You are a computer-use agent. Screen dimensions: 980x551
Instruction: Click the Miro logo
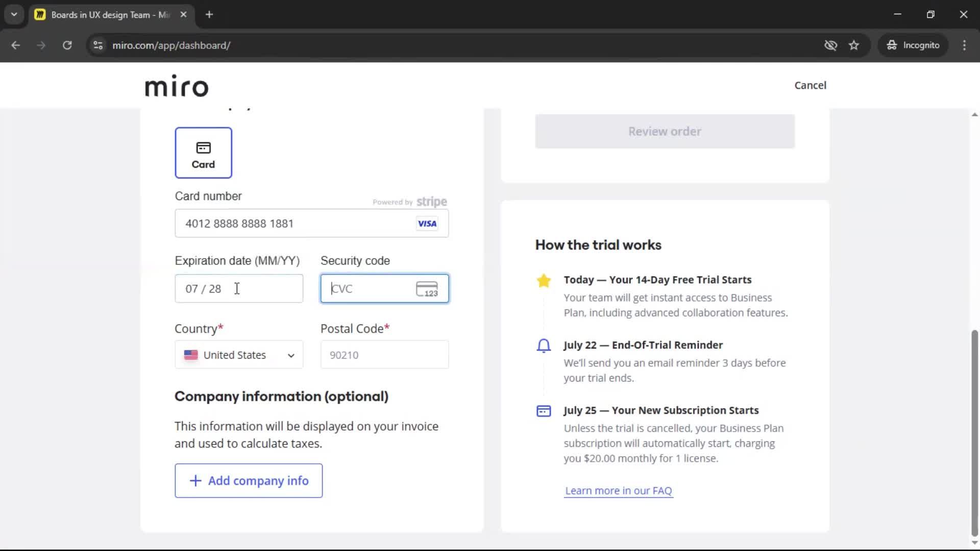pos(177,85)
